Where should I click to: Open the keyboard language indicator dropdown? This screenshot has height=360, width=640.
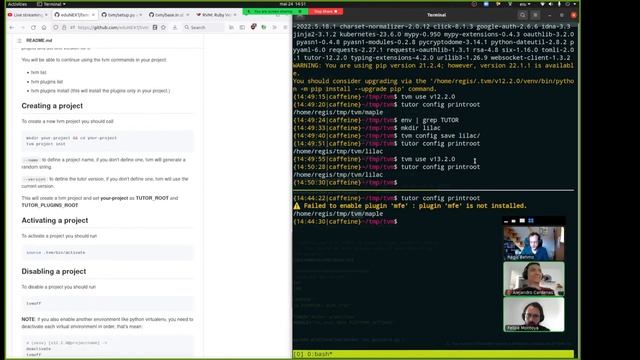(x=524, y=4)
